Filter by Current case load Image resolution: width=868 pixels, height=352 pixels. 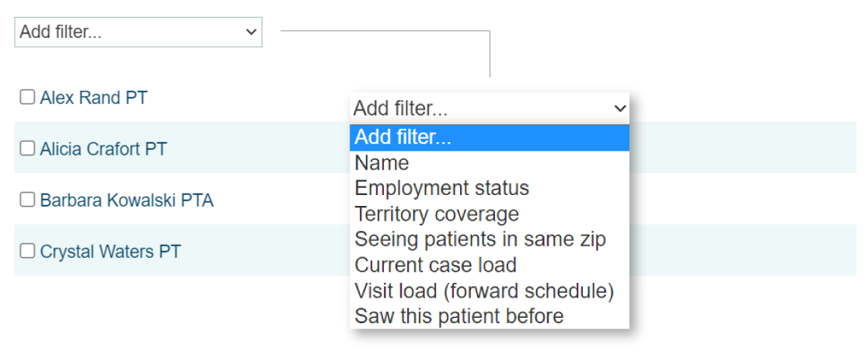point(435,265)
